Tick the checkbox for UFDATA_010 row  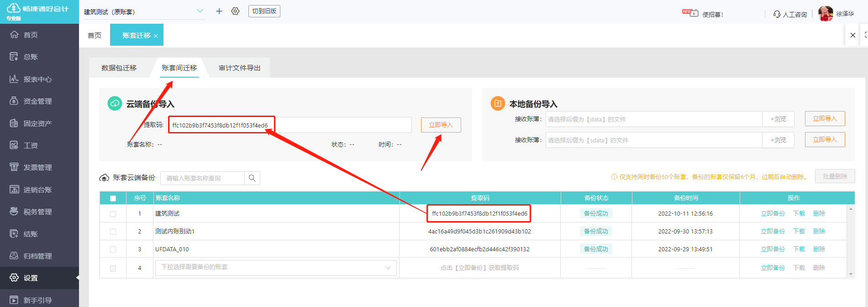click(x=113, y=249)
